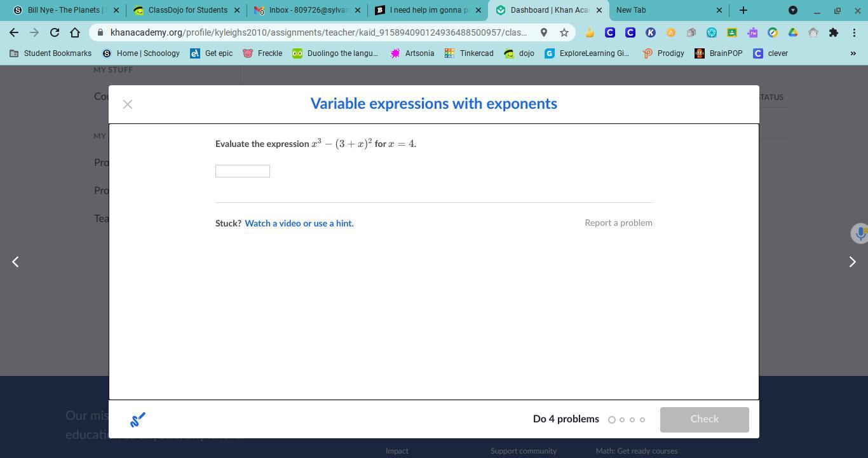Screen dimensions: 868x458
Task: Open location permission icon in address bar
Action: 544,32
